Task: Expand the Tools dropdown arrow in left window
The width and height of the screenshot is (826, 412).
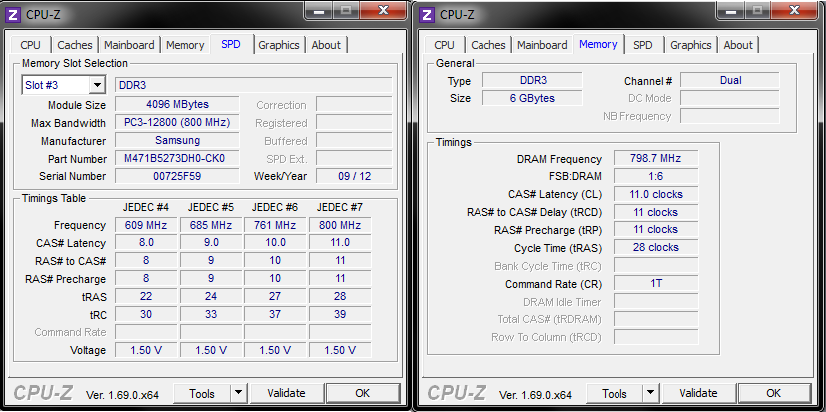Action: [239, 394]
